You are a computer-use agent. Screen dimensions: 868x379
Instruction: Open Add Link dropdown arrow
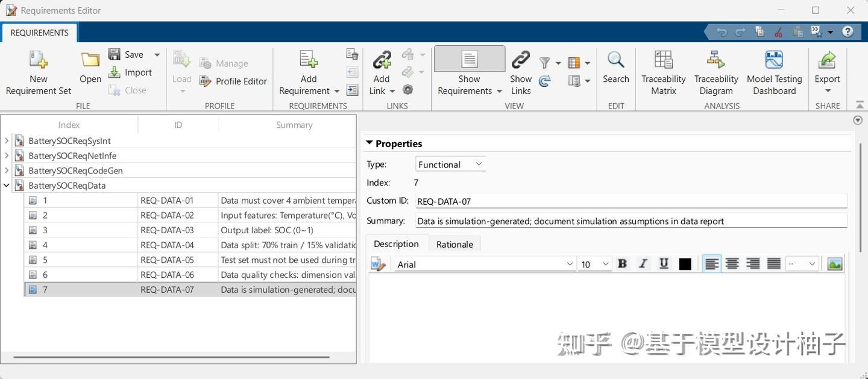click(x=392, y=91)
